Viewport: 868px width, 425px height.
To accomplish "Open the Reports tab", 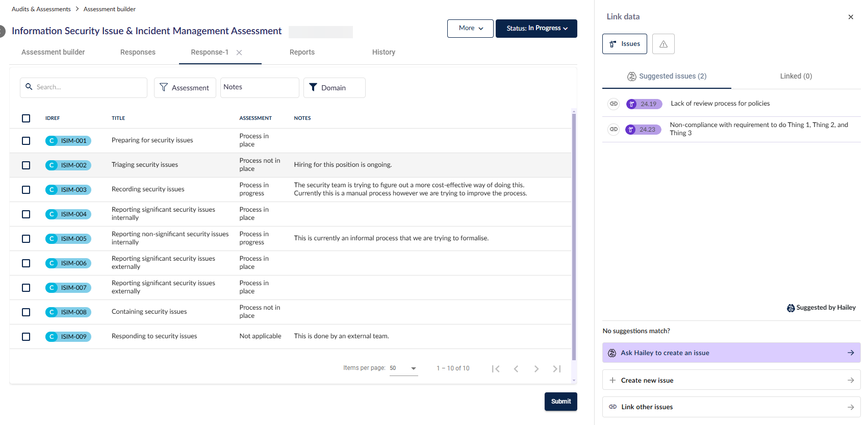I will (x=302, y=52).
